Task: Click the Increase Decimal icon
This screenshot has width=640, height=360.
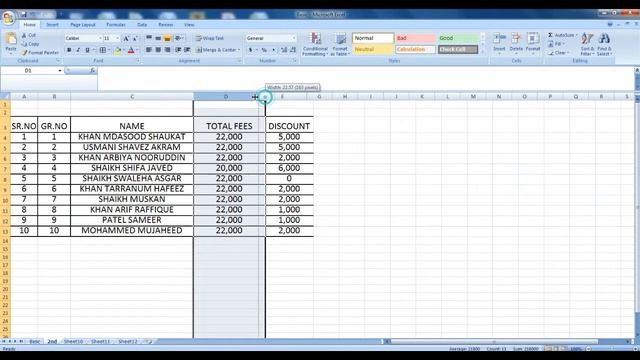Action: click(x=284, y=50)
